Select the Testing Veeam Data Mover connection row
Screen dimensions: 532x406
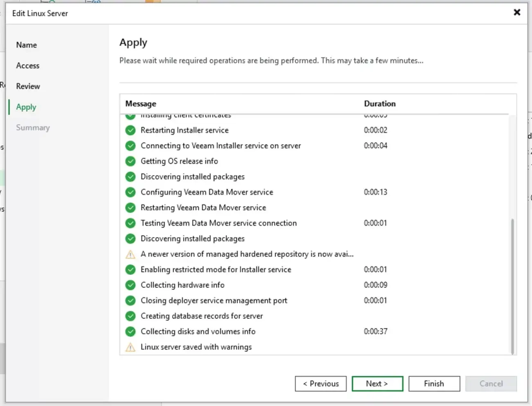219,223
